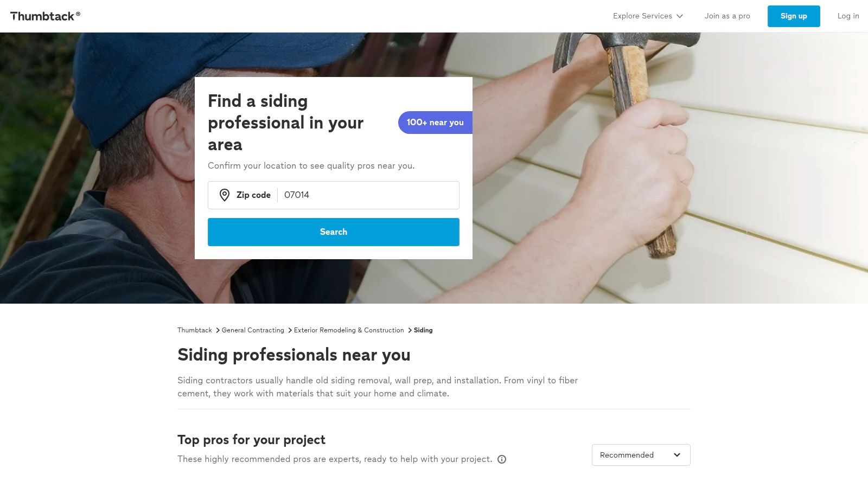Screen dimensions: 868x488
Task: Click the info icon beside pros description
Action: pyautogui.click(x=502, y=459)
